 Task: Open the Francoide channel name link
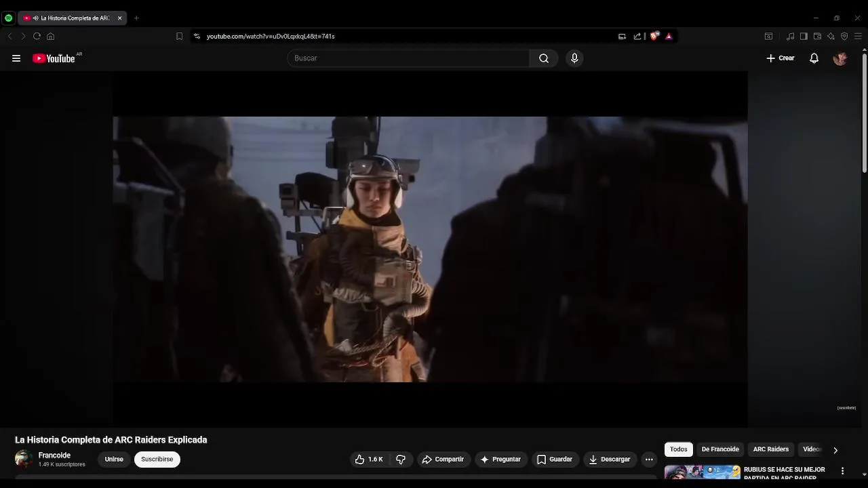point(54,455)
